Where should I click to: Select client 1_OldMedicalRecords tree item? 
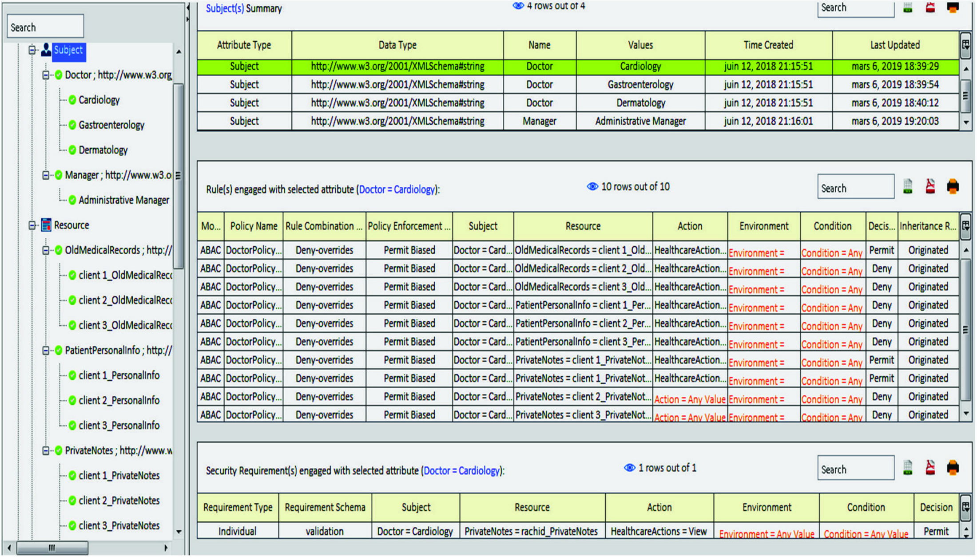tap(125, 275)
